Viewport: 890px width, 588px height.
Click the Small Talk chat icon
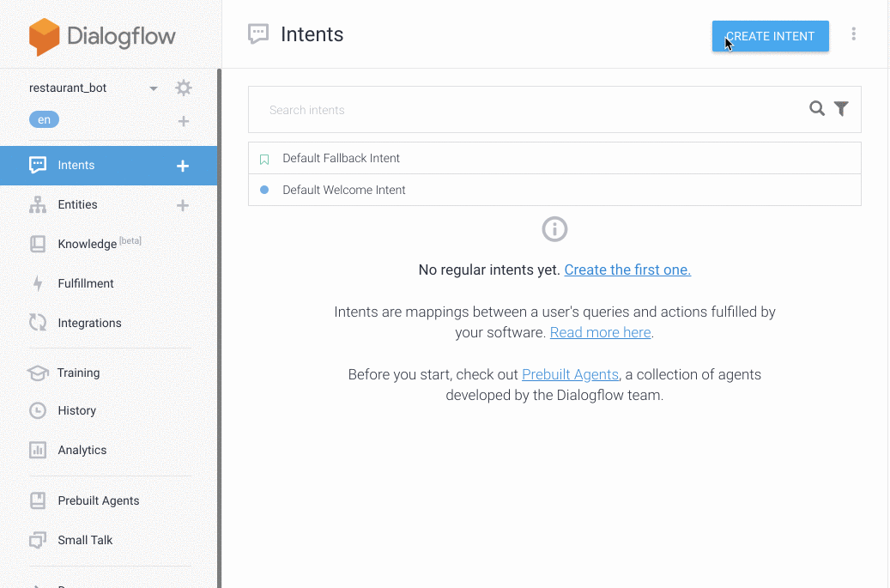[x=38, y=540]
